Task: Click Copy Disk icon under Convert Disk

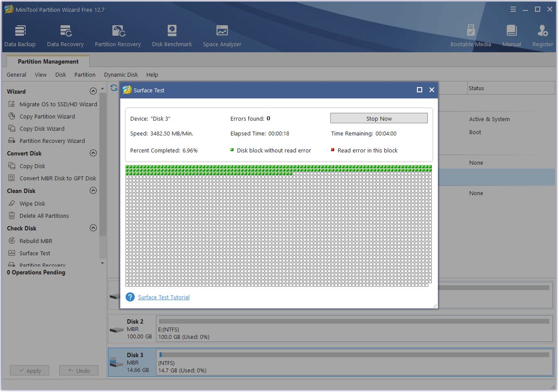Action: pyautogui.click(x=12, y=166)
